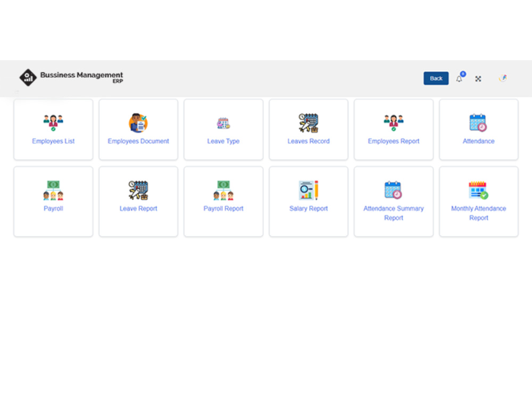Open the Payroll link
The width and height of the screenshot is (532, 399).
[x=53, y=209]
